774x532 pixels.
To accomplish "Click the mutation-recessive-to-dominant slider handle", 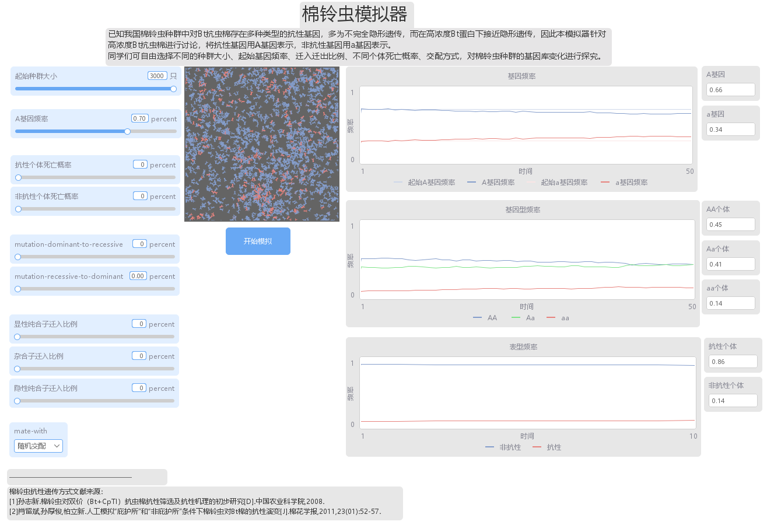I will click(x=17, y=289).
